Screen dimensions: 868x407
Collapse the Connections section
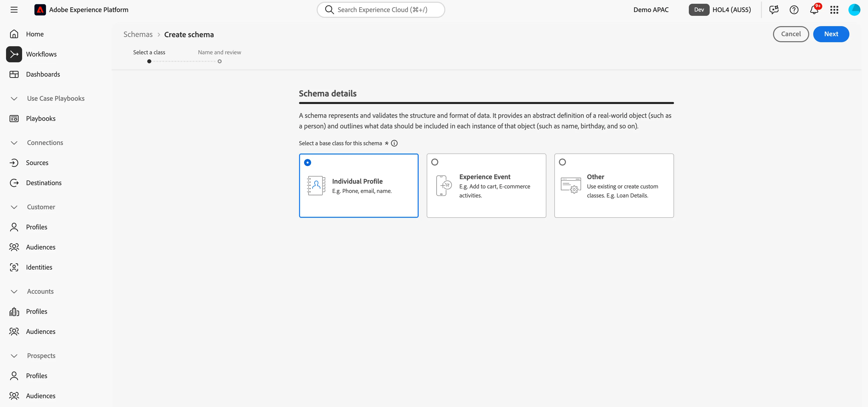click(x=14, y=143)
